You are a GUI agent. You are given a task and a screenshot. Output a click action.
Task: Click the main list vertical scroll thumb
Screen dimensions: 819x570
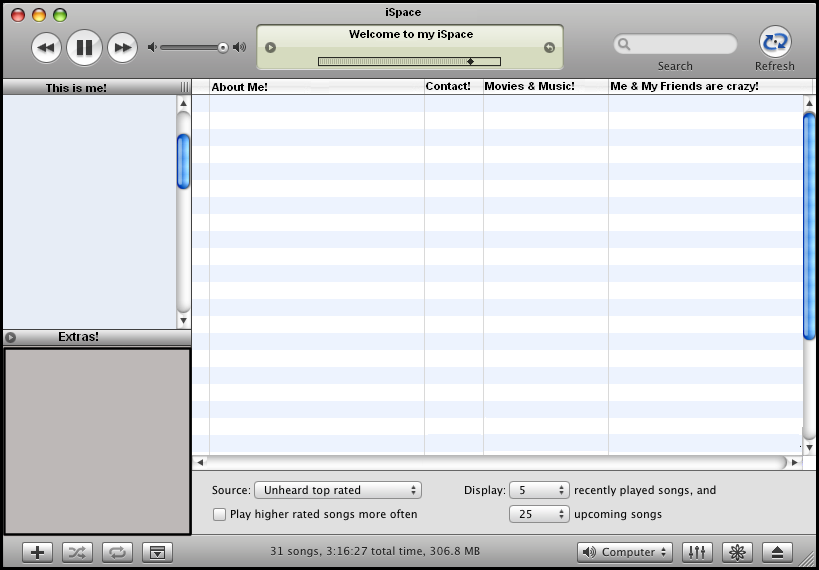(x=809, y=226)
